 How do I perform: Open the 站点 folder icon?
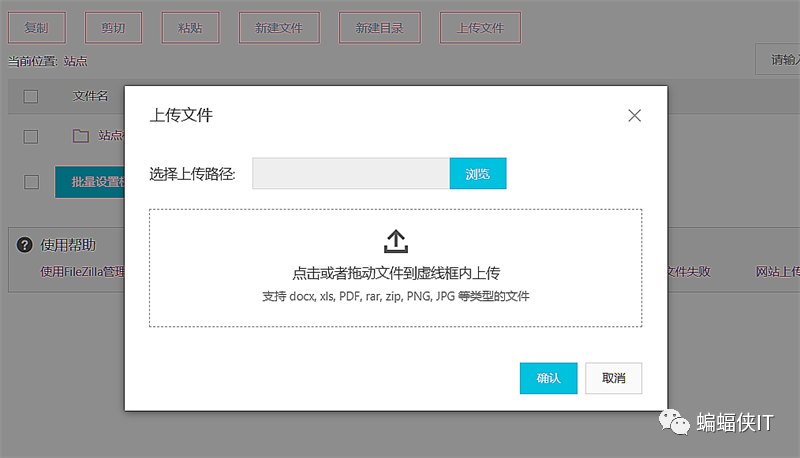click(81, 136)
